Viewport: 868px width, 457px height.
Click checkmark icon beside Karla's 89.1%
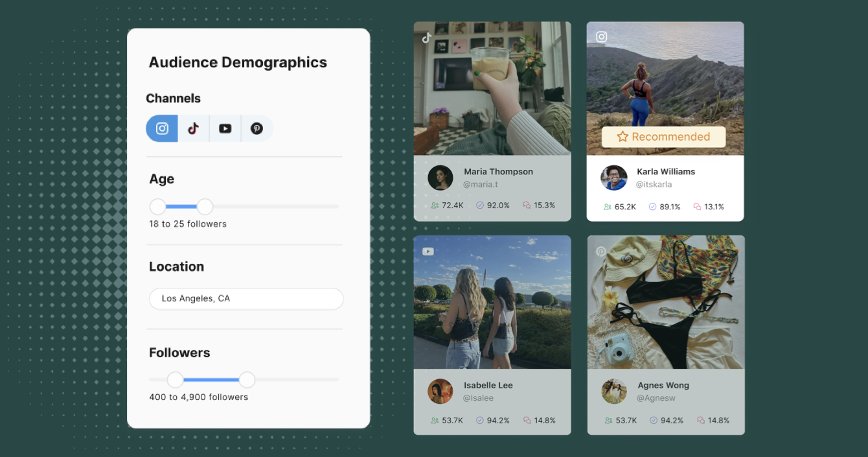click(x=652, y=207)
